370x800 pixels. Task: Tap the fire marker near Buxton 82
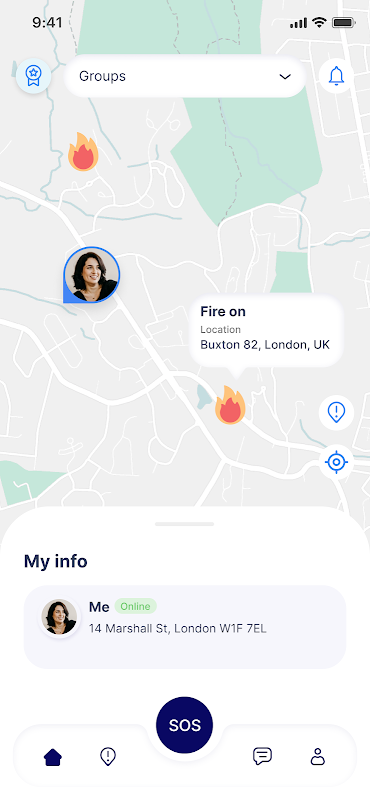[230, 405]
